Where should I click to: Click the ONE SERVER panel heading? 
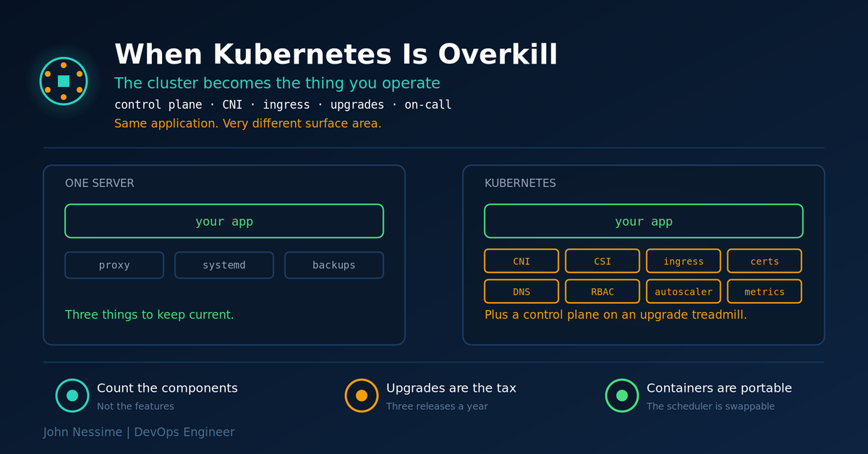(100, 184)
